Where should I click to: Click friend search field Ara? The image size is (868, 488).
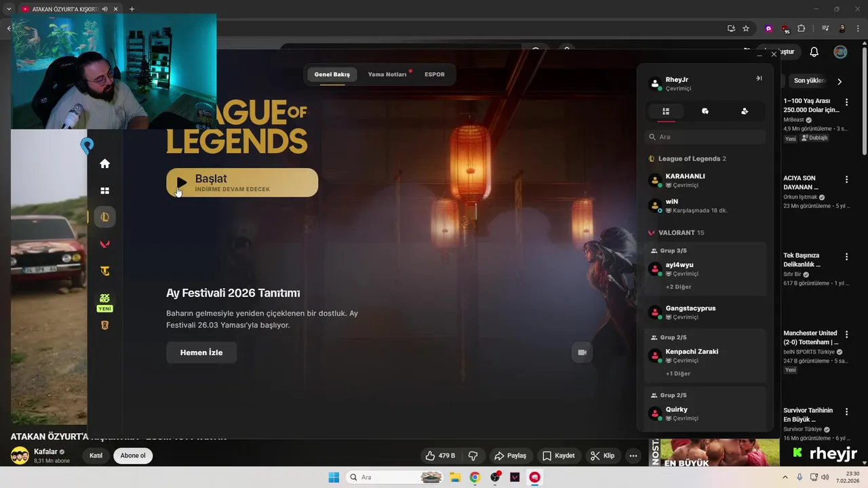click(x=705, y=137)
